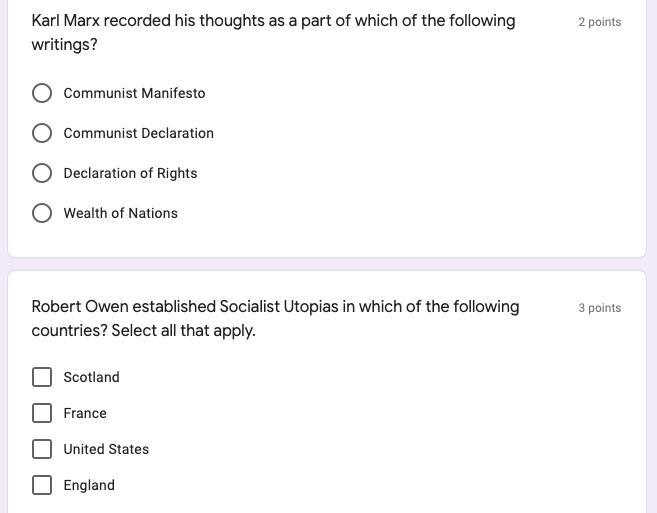The image size is (657, 513).
Task: Enable the United States checkbox
Action: [x=42, y=449]
